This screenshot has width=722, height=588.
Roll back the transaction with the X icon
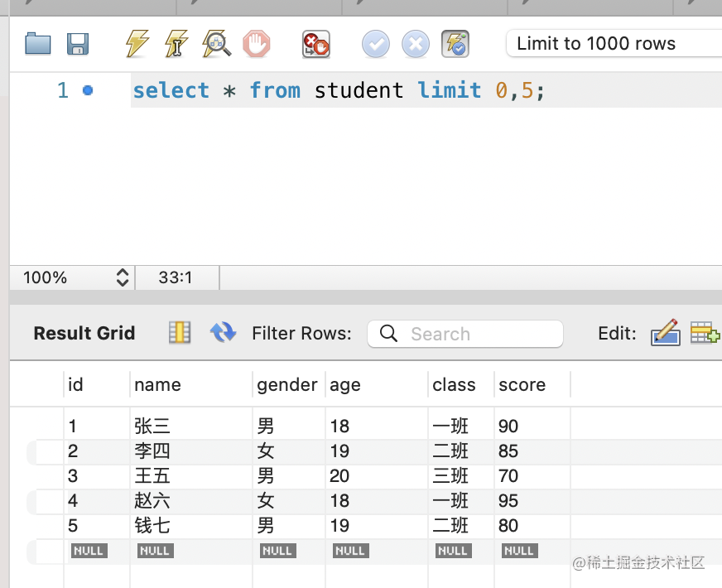tap(416, 44)
